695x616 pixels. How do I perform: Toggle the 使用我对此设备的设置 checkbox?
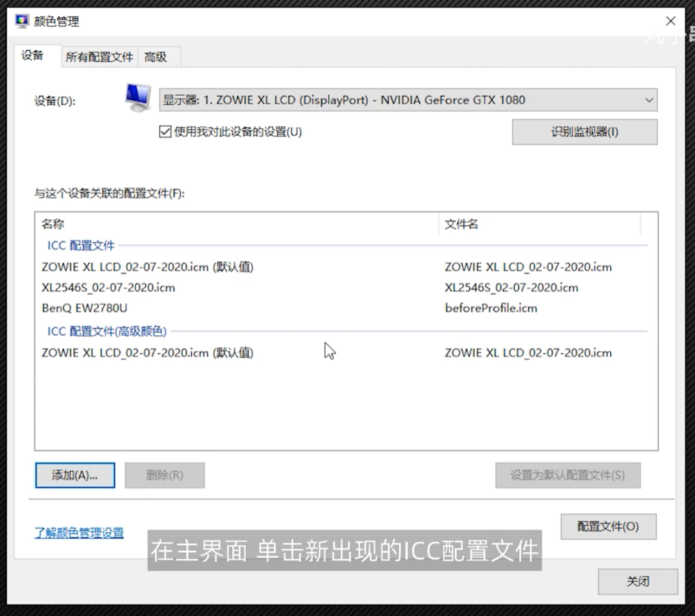[165, 132]
